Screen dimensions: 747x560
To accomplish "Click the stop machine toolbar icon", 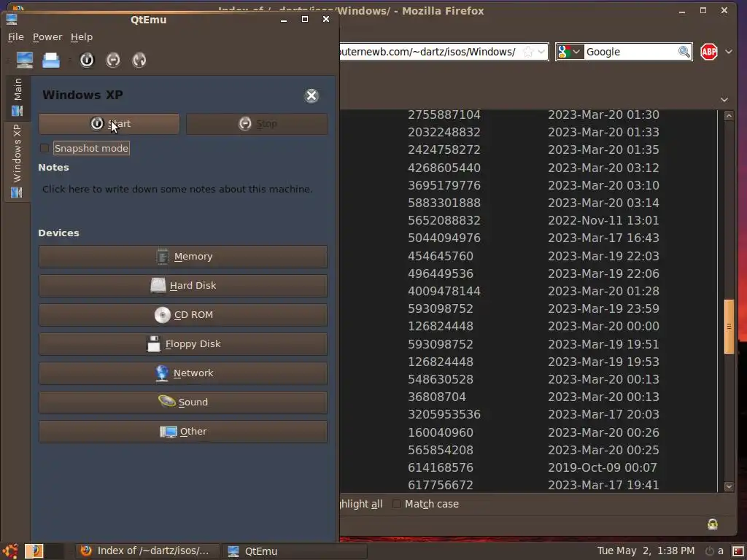I will click(113, 60).
